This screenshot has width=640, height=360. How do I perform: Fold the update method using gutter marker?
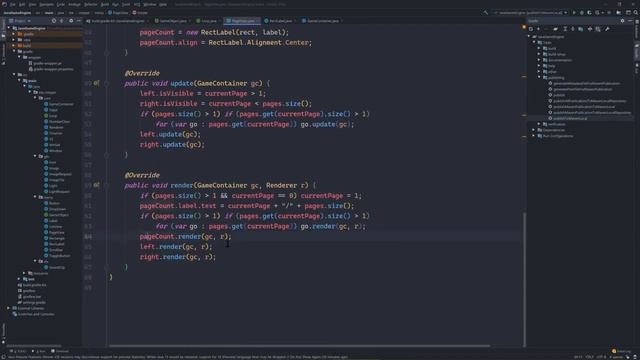pyautogui.click(x=107, y=83)
